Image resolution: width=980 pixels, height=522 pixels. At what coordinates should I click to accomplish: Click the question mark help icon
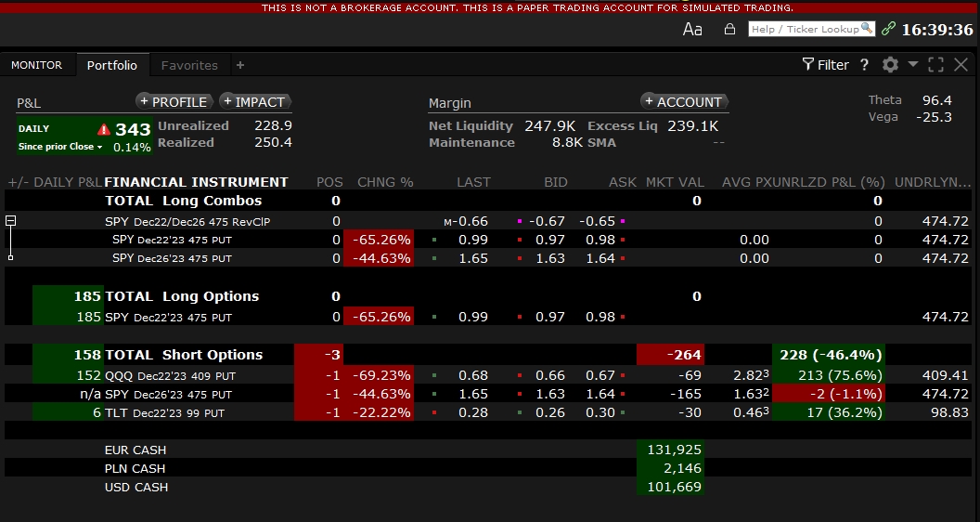click(864, 64)
